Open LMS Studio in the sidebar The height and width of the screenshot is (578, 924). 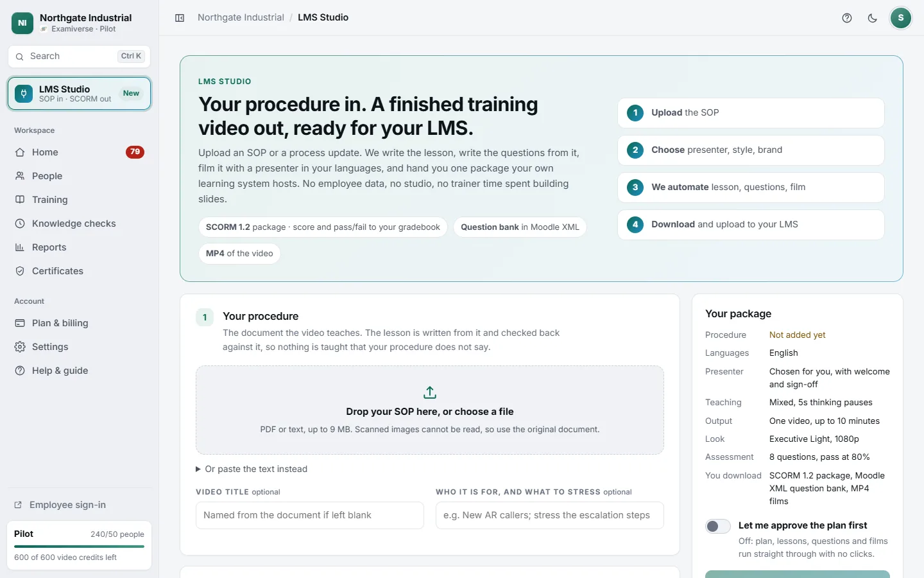(x=80, y=94)
